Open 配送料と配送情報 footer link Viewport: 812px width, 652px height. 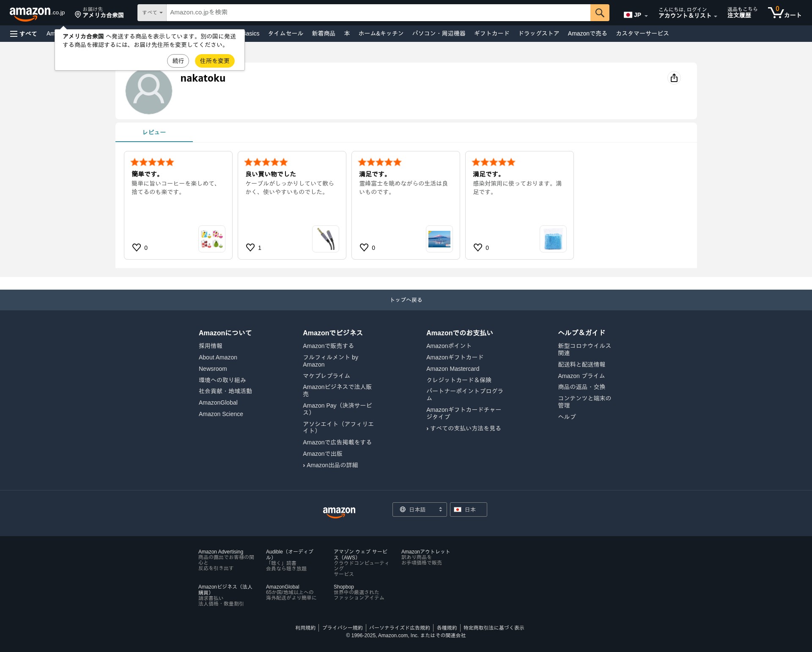point(582,364)
